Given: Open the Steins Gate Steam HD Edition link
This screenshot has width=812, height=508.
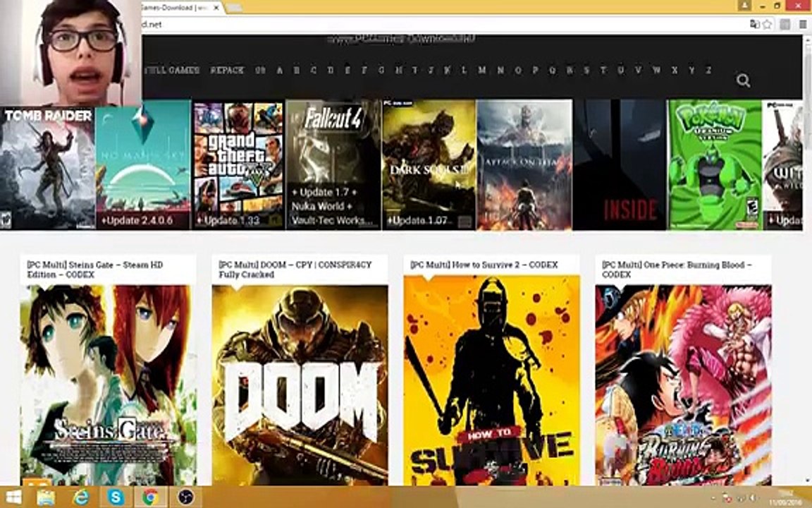Looking at the screenshot, I should tap(95, 270).
